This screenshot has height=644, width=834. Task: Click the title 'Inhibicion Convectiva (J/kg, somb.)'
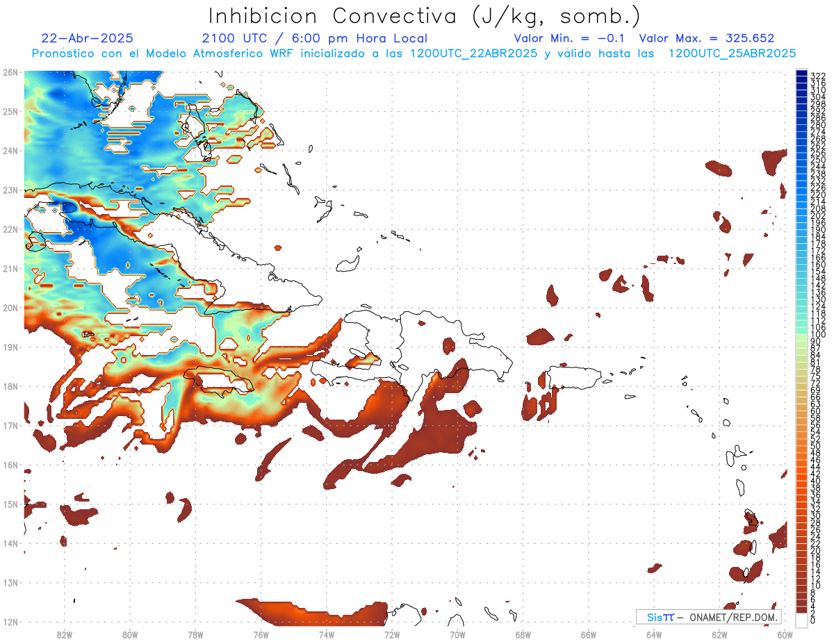(x=425, y=16)
